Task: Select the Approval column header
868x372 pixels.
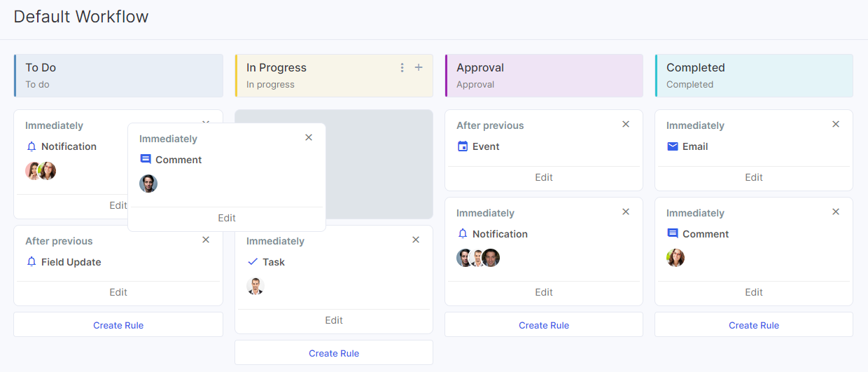Action: point(544,76)
